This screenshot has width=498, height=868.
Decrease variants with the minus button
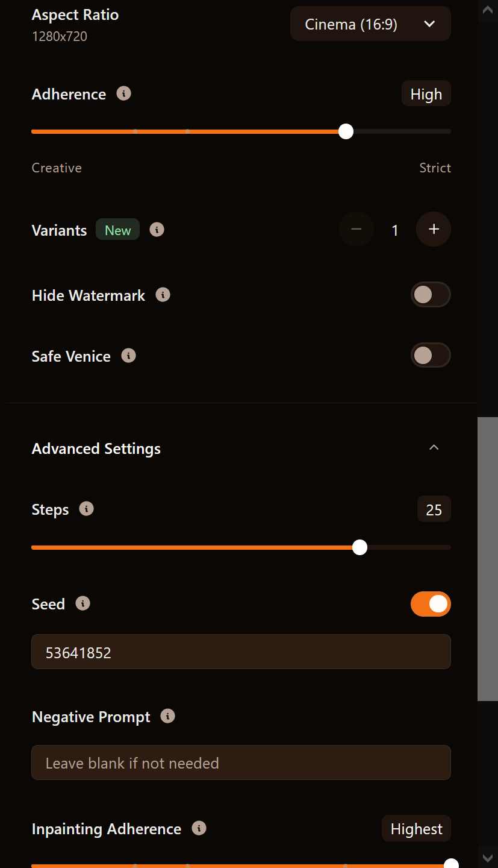pos(356,229)
